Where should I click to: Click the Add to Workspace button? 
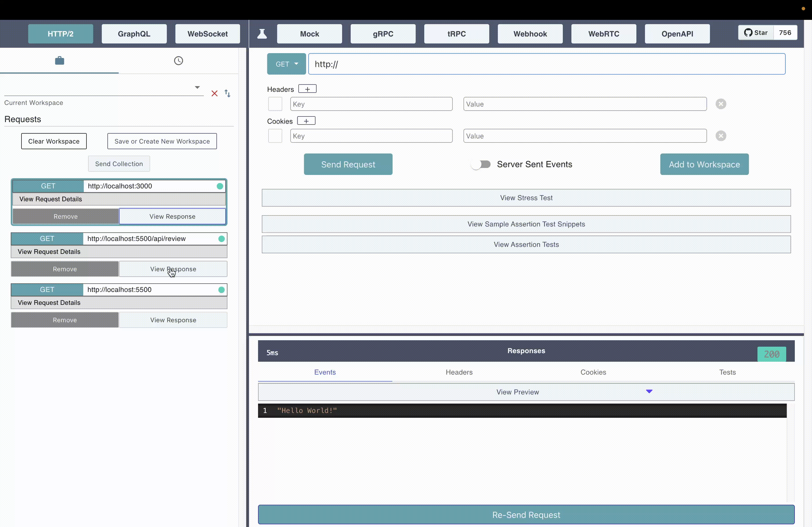pos(704,164)
